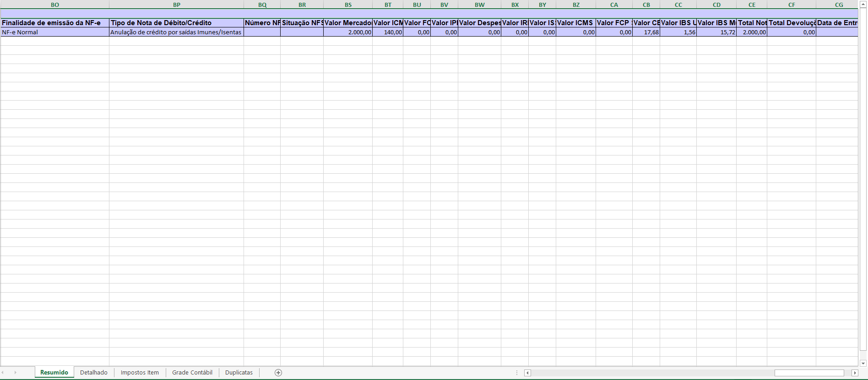
Task: Select the 'Valor FCP' header in column CA
Action: 614,23
